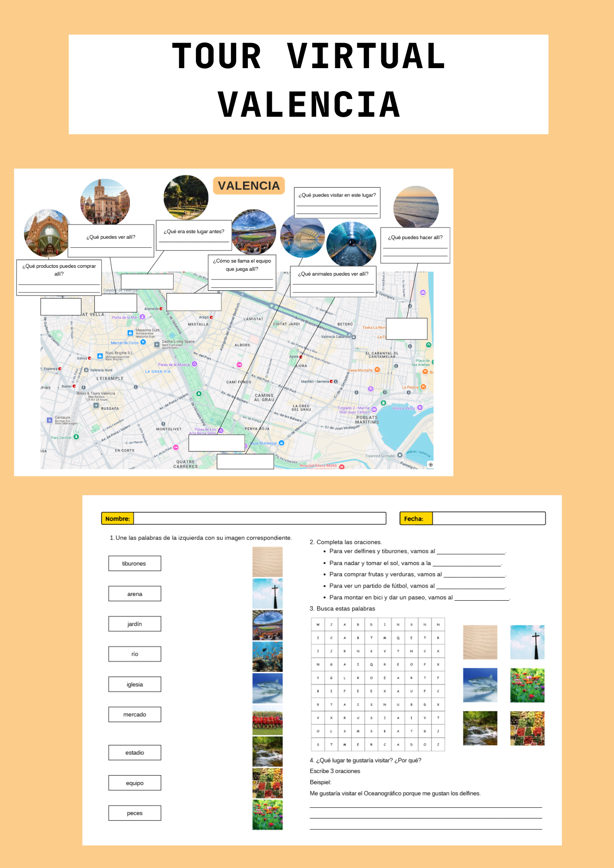Select the 'peces' word box
Screen dimensions: 614x868
pyautogui.click(x=135, y=813)
